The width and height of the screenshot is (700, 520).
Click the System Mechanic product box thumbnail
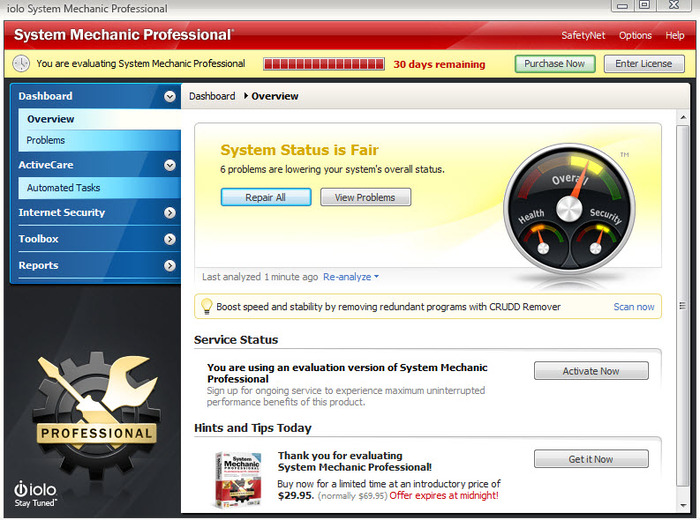pos(238,479)
